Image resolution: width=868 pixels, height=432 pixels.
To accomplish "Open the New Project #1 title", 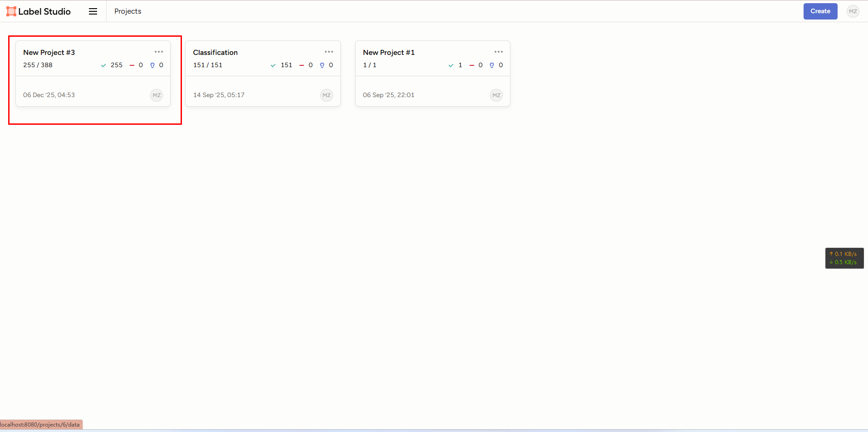I will pyautogui.click(x=389, y=53).
